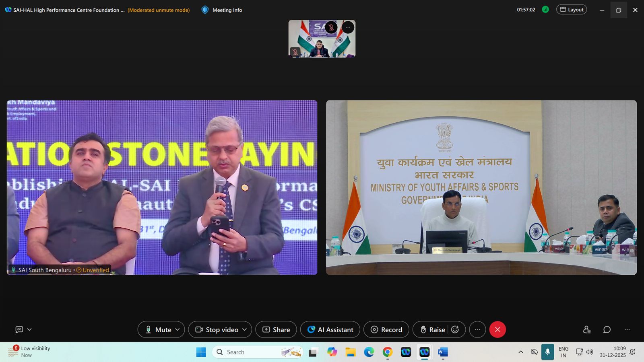
Task: Open the chat panel icon
Action: tap(607, 330)
